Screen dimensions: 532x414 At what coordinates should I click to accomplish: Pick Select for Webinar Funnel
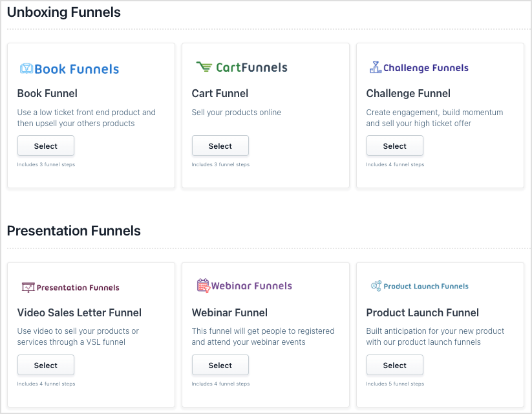(220, 365)
